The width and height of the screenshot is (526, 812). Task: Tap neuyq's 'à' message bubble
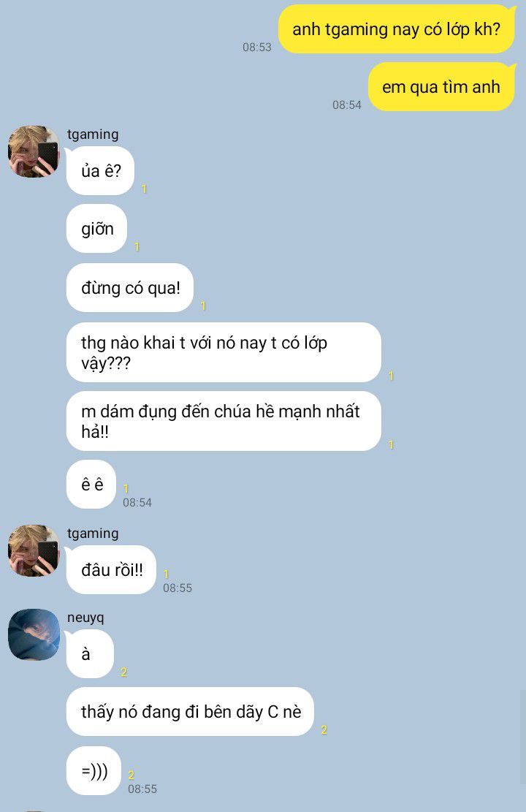[90, 654]
